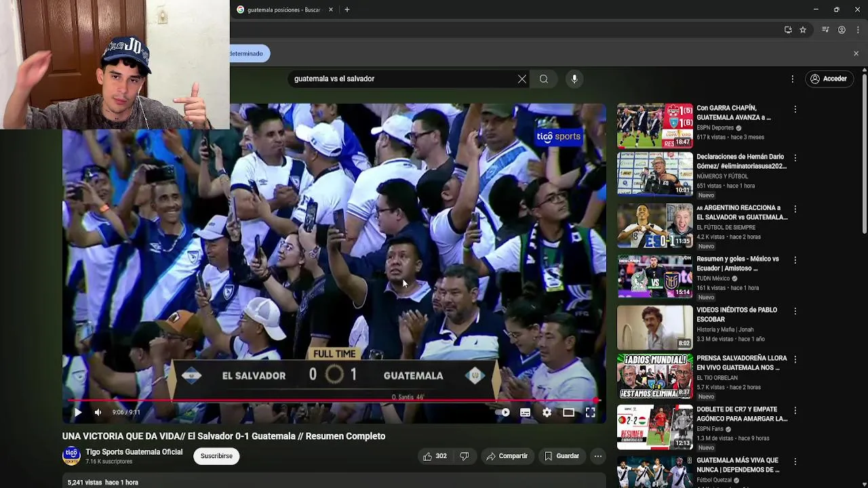Click the YouTube search magnifier button
868x488 pixels.
click(x=544, y=79)
